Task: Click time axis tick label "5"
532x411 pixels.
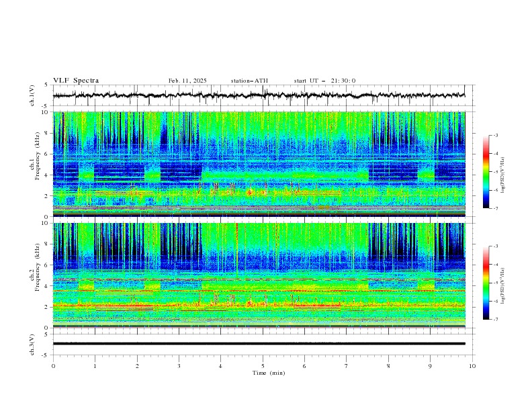Action: (x=263, y=366)
